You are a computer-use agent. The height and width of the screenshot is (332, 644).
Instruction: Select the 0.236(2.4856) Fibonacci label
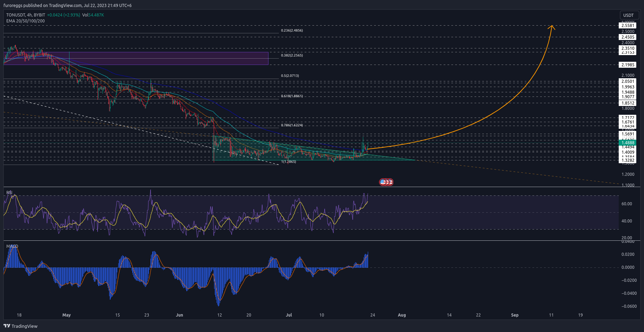(x=292, y=31)
